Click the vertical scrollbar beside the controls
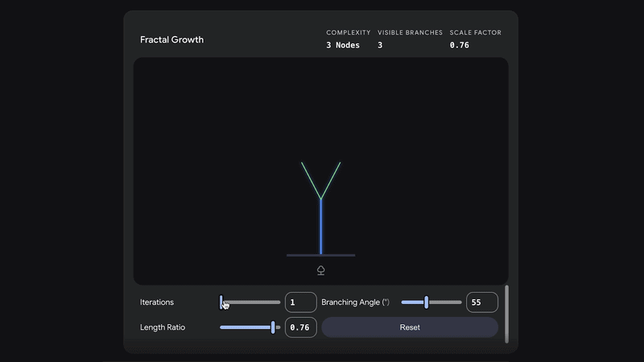Image resolution: width=644 pixels, height=362 pixels. point(506,313)
